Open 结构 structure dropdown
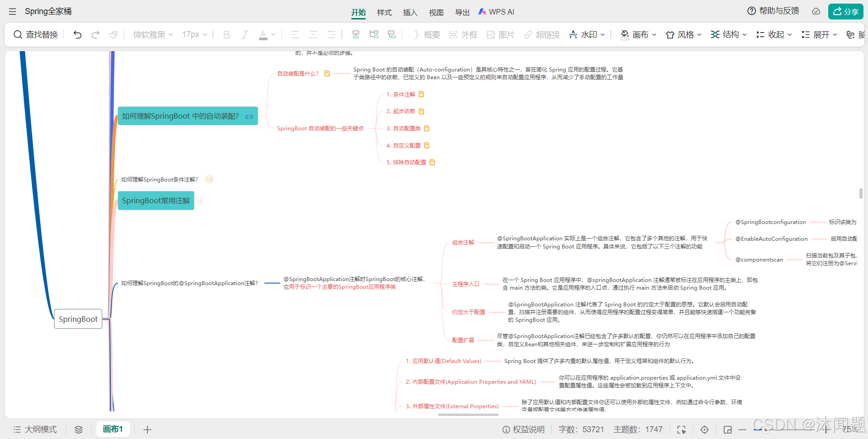Screen dimensions: 868x439 [729, 34]
